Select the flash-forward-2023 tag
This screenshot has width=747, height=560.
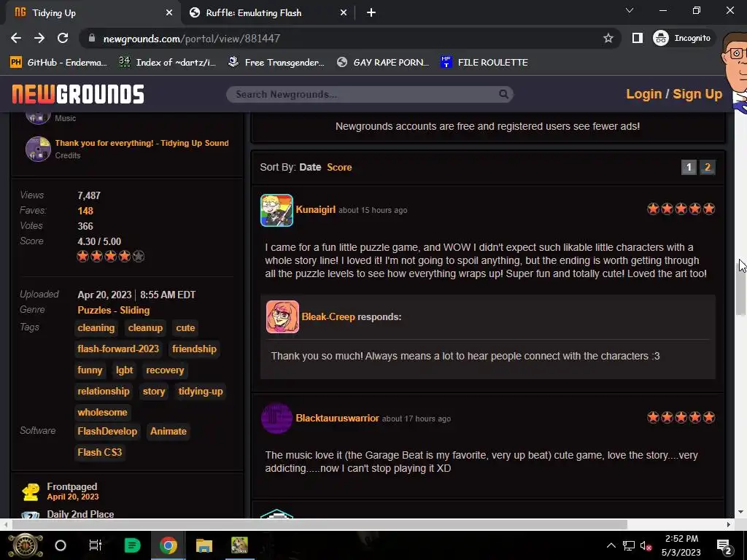click(x=118, y=349)
